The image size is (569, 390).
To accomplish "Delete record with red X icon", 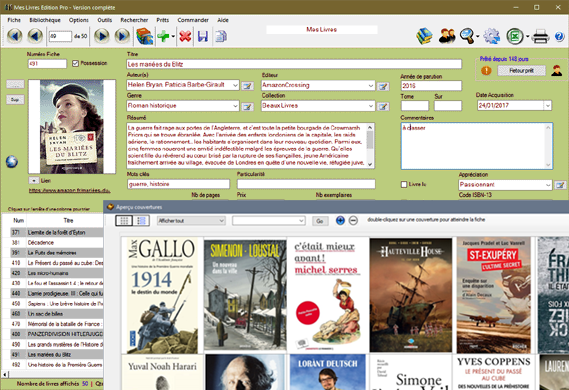I will pyautogui.click(x=185, y=36).
